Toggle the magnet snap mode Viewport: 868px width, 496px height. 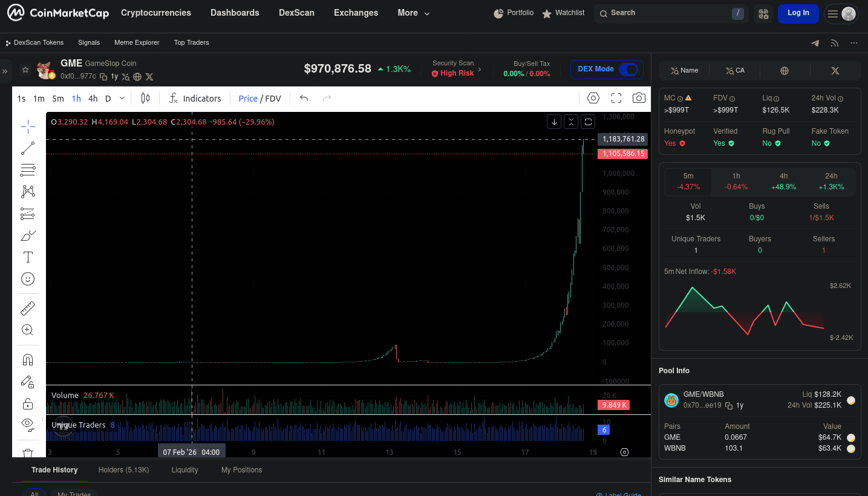28,360
